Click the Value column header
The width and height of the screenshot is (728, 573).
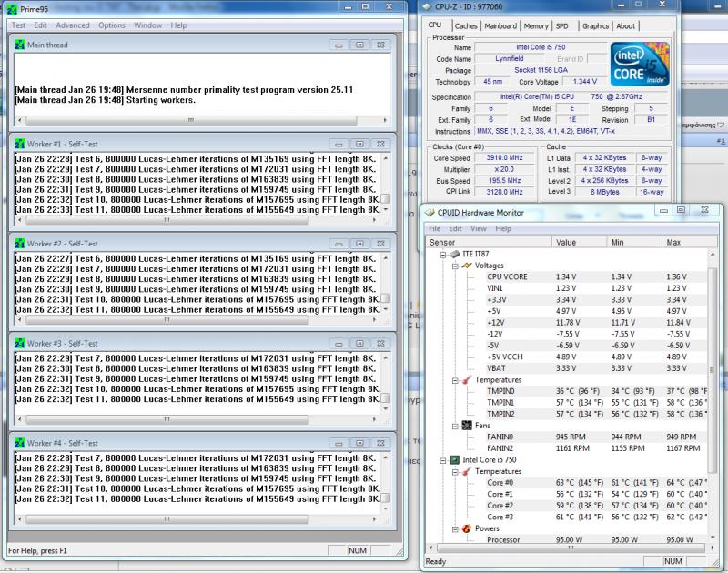pyautogui.click(x=579, y=242)
